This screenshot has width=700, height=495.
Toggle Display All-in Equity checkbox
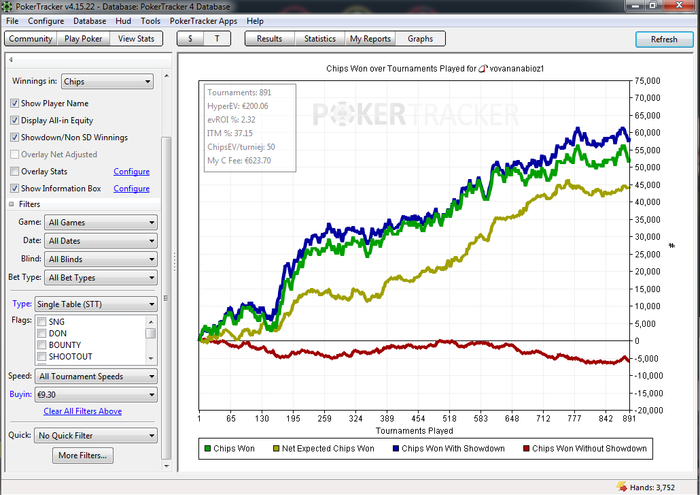point(15,121)
